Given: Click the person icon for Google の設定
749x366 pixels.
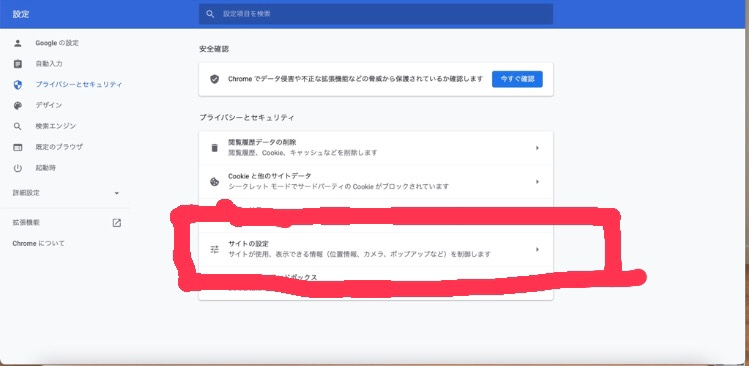Looking at the screenshot, I should [18, 43].
